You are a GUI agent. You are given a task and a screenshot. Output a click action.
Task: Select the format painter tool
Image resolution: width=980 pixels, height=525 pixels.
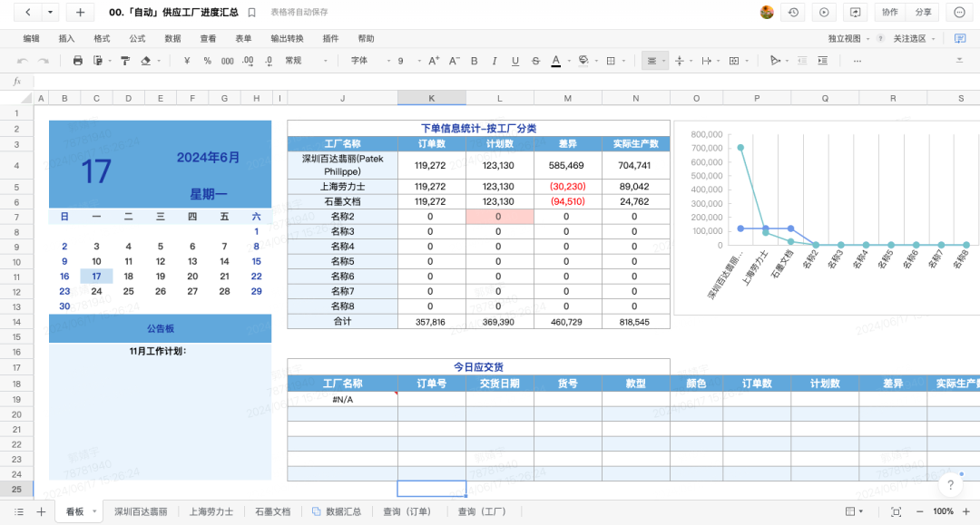tap(125, 61)
